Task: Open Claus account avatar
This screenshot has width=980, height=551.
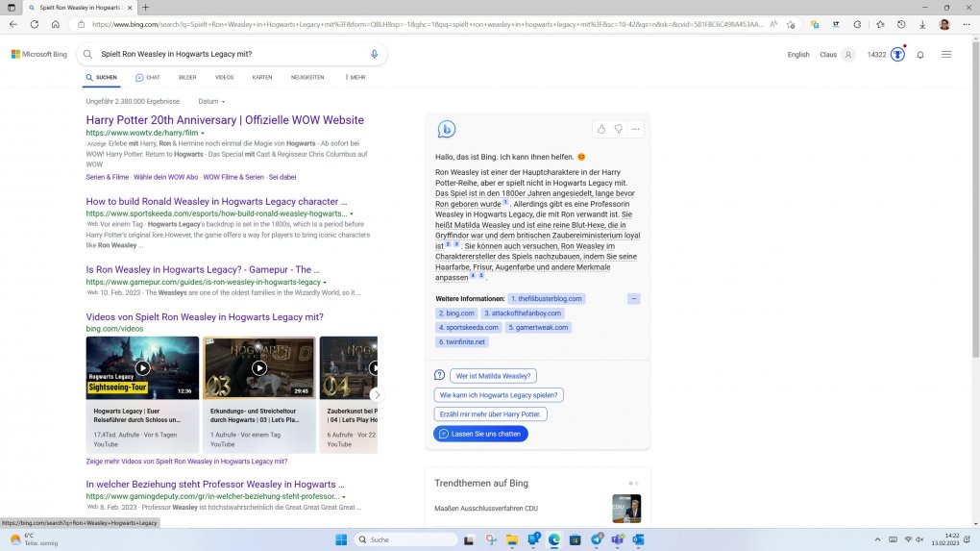Action: 848,55
